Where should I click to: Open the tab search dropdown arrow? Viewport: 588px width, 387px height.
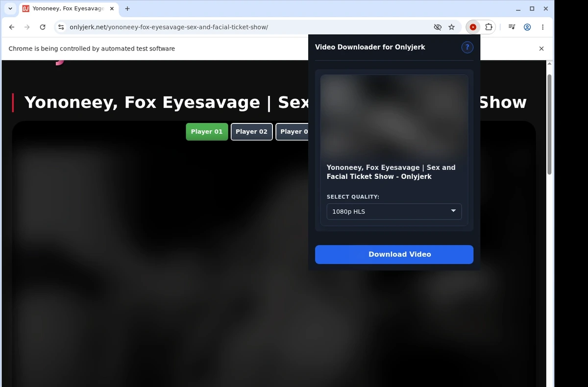pyautogui.click(x=10, y=8)
